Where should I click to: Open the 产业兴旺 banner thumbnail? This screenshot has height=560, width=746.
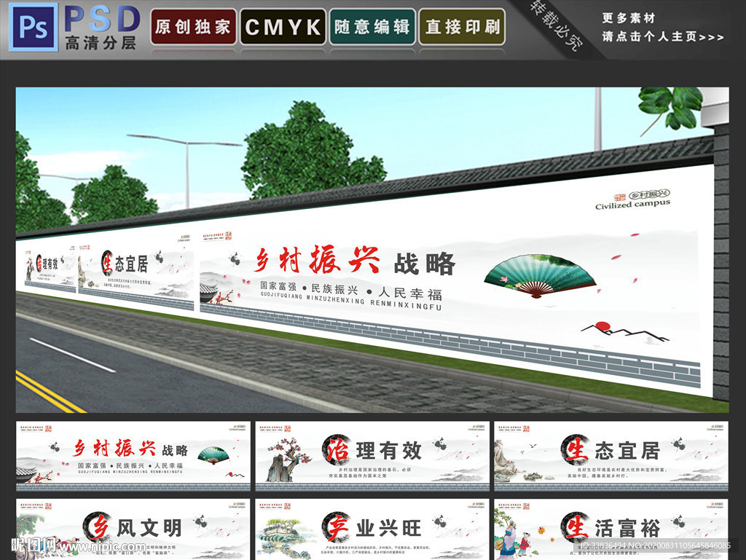[x=372, y=529]
